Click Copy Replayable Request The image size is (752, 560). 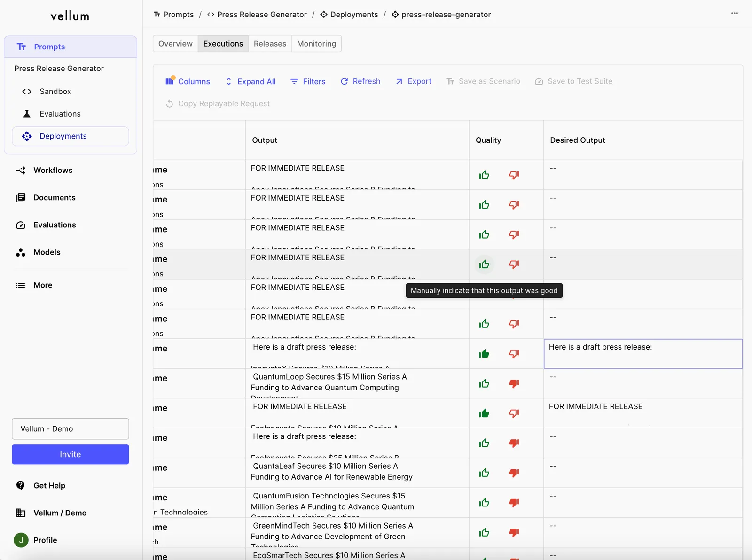click(218, 103)
